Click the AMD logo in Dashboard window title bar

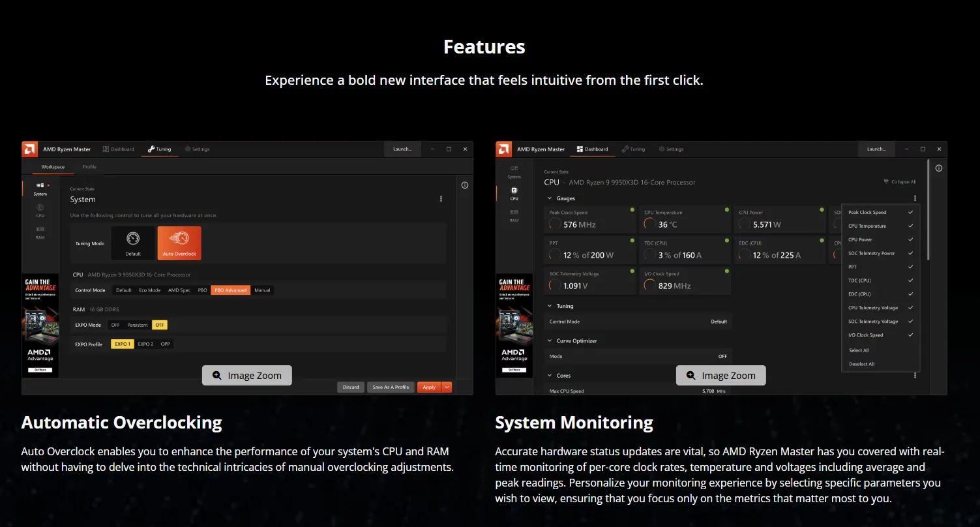503,149
